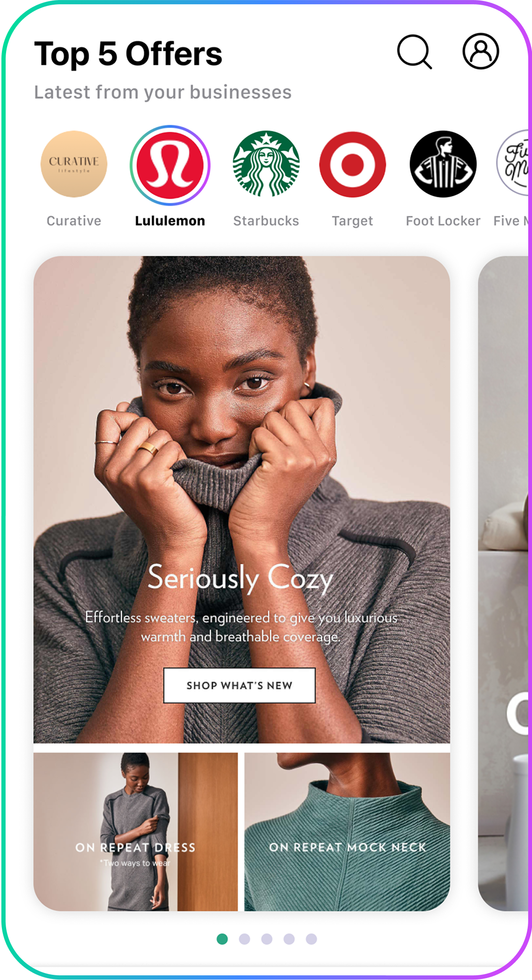This screenshot has width=532, height=980.
Task: Open the On Repeat Mock Neck tile
Action: (x=347, y=832)
